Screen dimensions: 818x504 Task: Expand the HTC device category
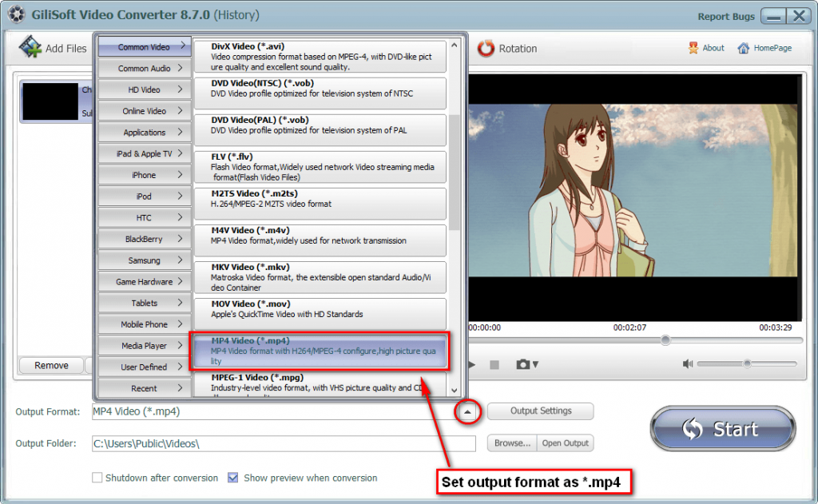click(144, 218)
